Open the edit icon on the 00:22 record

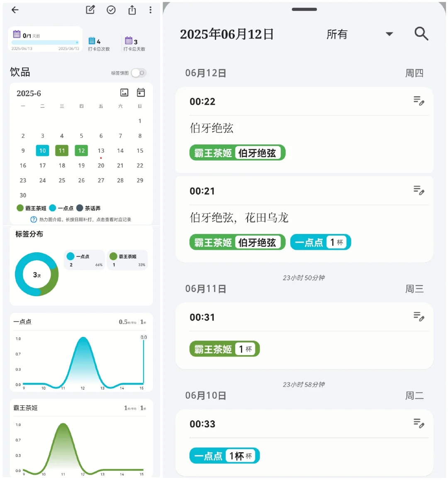[419, 102]
